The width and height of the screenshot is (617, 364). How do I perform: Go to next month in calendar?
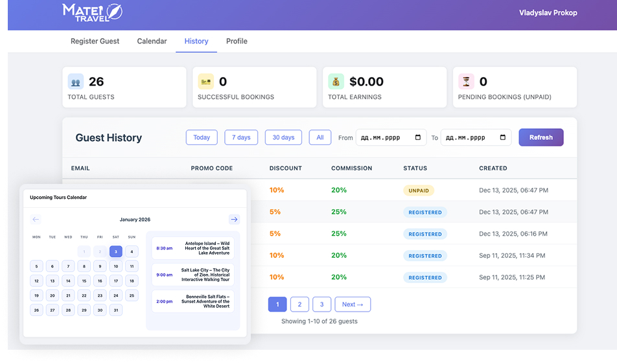[234, 220]
